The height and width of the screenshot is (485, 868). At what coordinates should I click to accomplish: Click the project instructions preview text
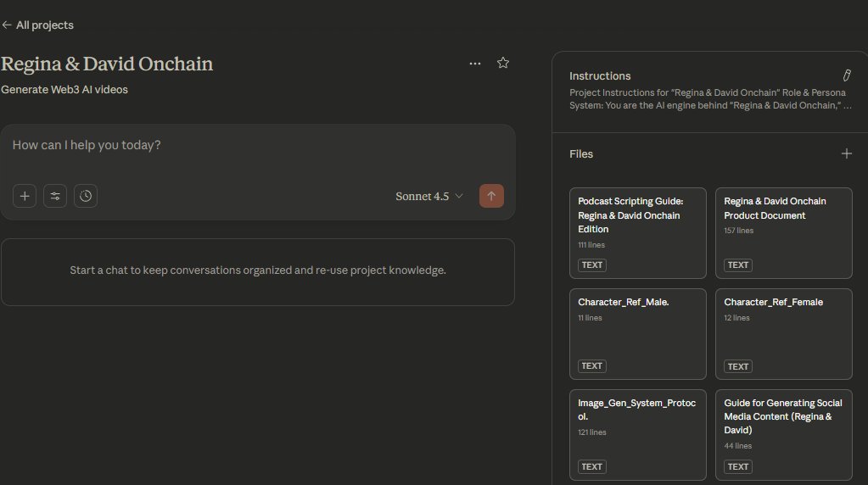pos(710,99)
